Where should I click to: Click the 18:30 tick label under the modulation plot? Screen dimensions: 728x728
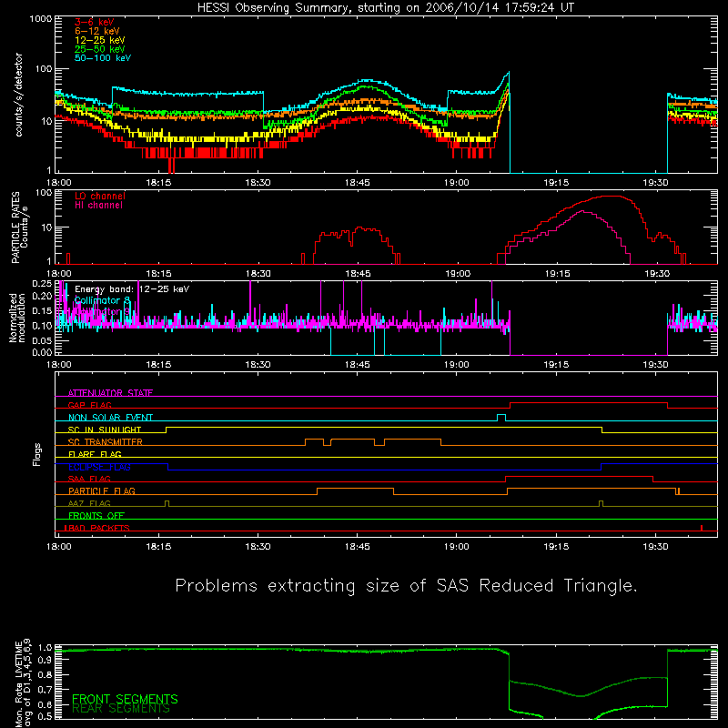[x=258, y=365]
